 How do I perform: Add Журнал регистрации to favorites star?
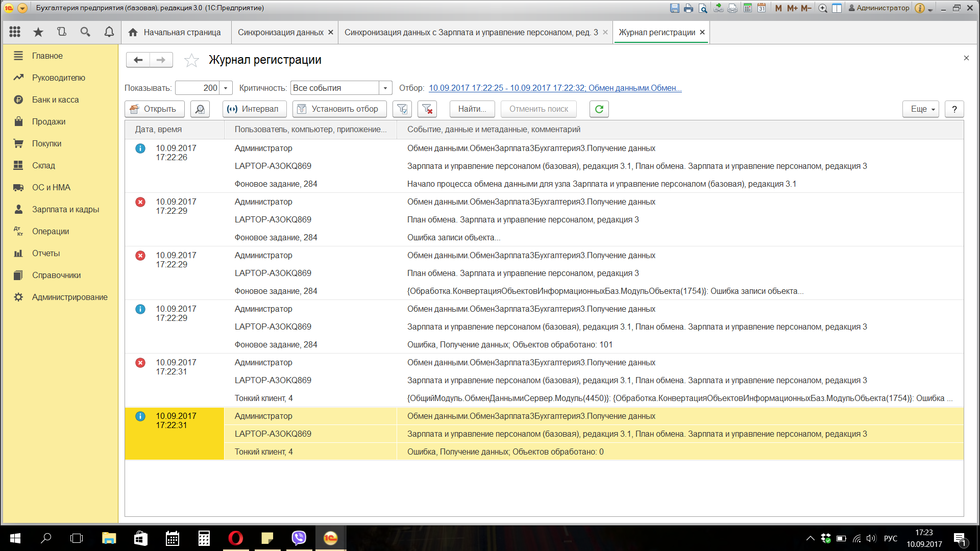(x=191, y=60)
